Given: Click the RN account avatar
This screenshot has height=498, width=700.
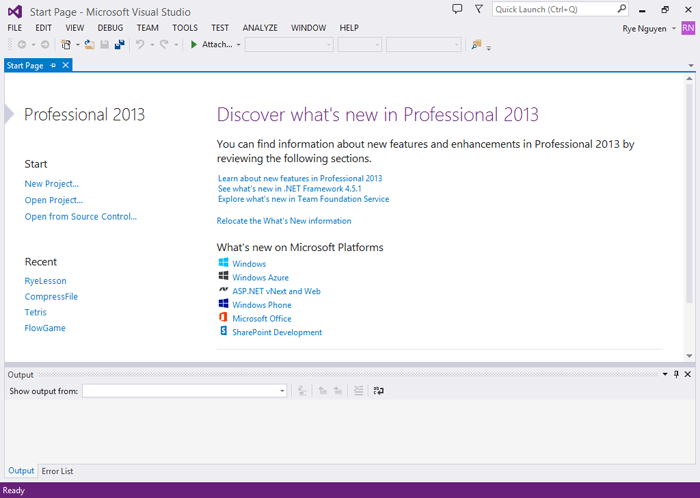Looking at the screenshot, I should (688, 28).
